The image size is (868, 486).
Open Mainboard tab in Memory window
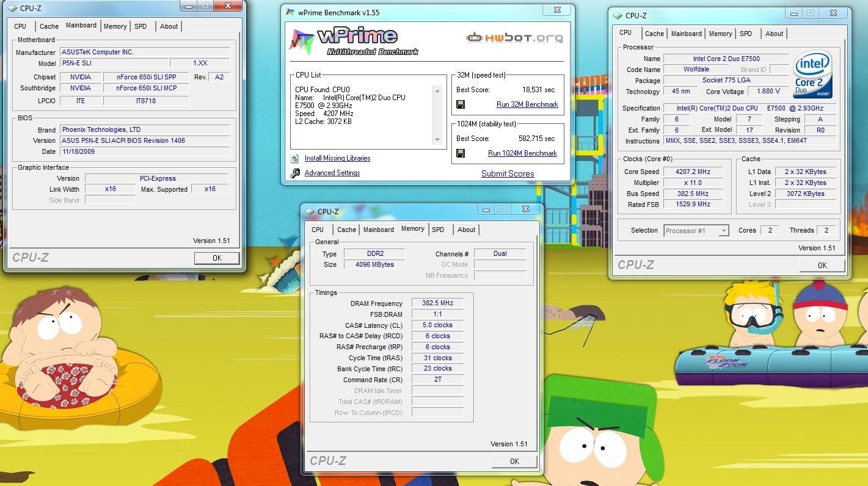[x=379, y=230]
